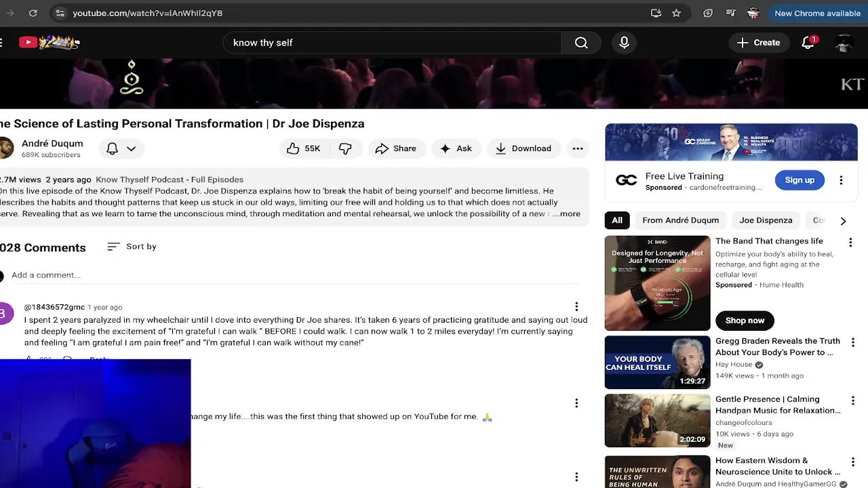Bookmark this page with the star icon
This screenshot has height=488, width=868.
[676, 13]
